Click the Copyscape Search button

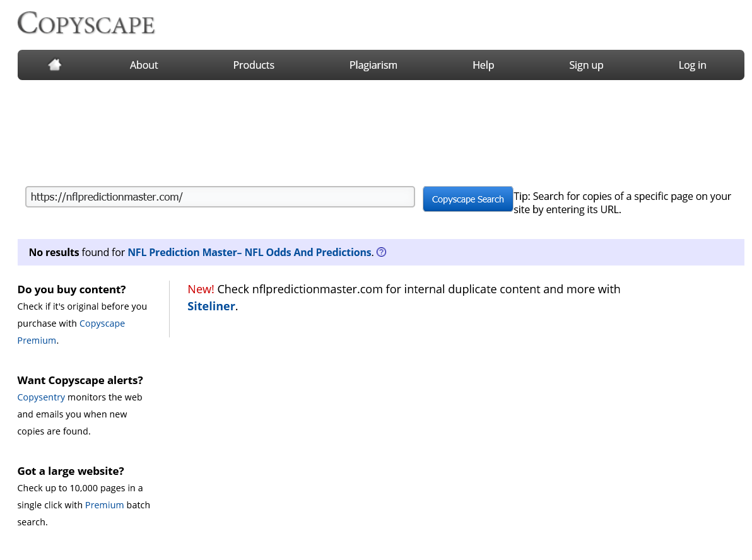467,199
